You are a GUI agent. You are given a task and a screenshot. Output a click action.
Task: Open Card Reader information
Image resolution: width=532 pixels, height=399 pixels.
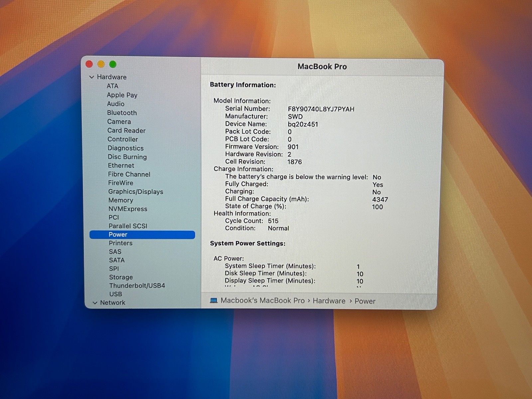click(x=126, y=131)
